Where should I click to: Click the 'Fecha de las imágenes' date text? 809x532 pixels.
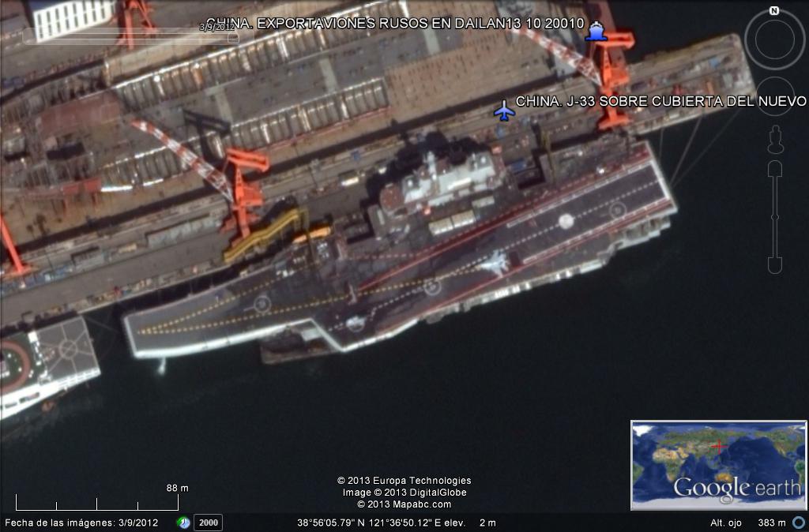click(82, 523)
